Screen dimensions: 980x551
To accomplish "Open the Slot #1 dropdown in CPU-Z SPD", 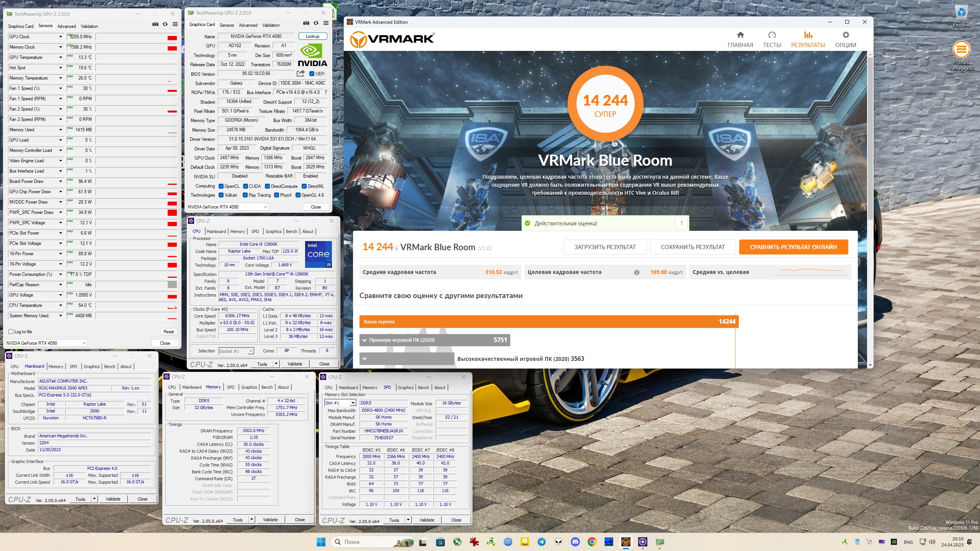I will pyautogui.click(x=340, y=403).
